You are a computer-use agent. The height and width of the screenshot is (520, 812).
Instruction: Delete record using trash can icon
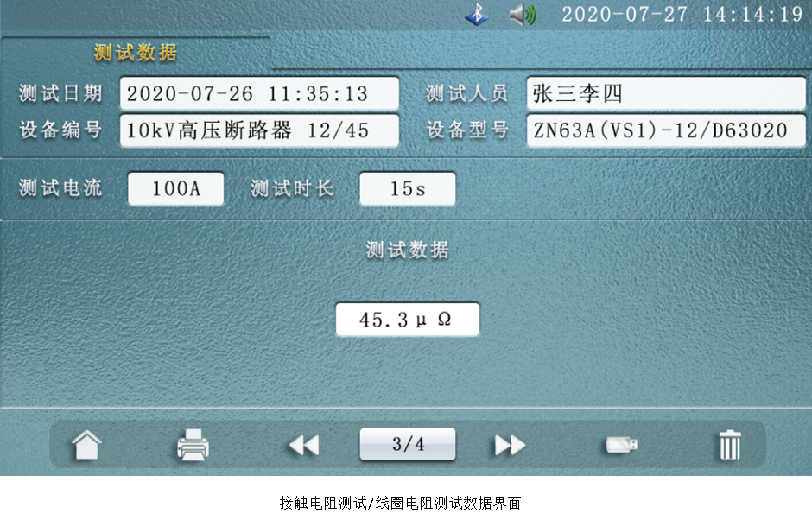pos(730,446)
